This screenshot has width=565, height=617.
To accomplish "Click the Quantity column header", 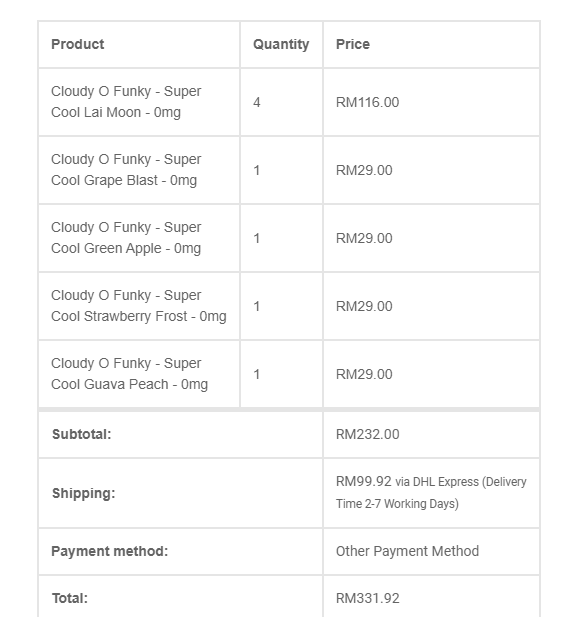I will tap(281, 44).
